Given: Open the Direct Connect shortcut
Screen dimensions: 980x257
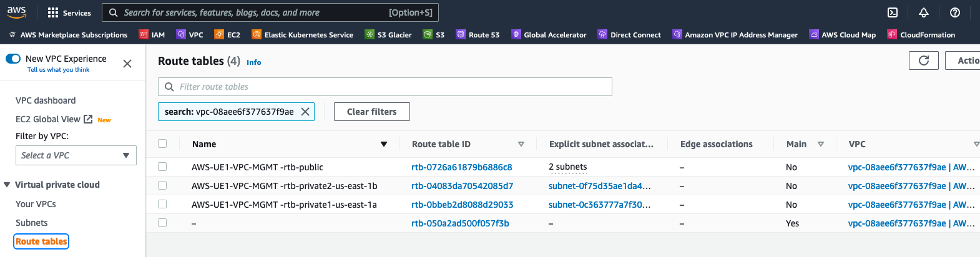Looking at the screenshot, I should coord(629,35).
